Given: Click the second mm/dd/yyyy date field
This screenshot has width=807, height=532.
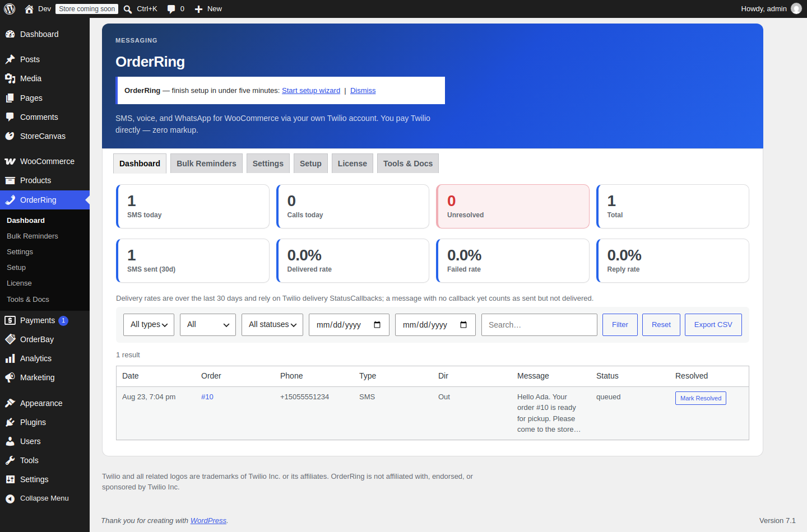Looking at the screenshot, I should 435,325.
